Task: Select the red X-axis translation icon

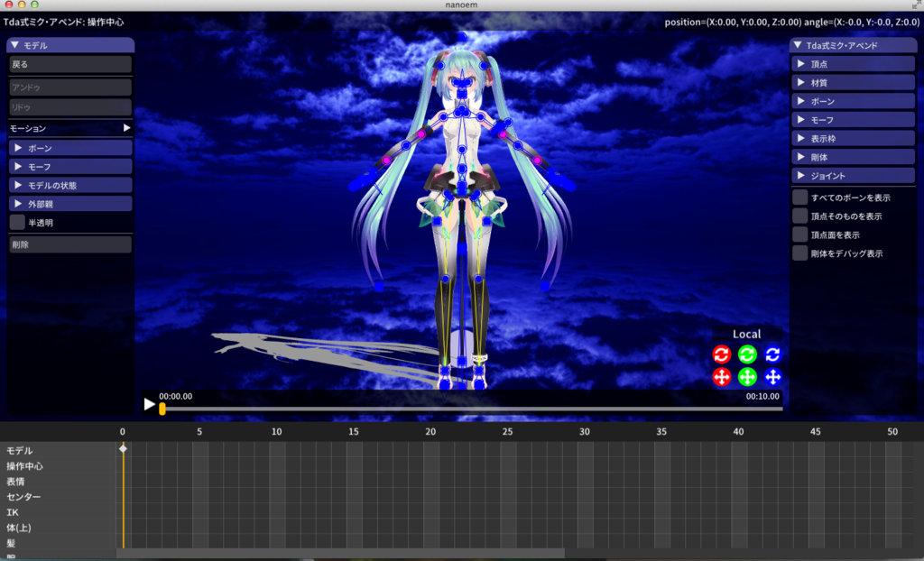Action: (721, 377)
